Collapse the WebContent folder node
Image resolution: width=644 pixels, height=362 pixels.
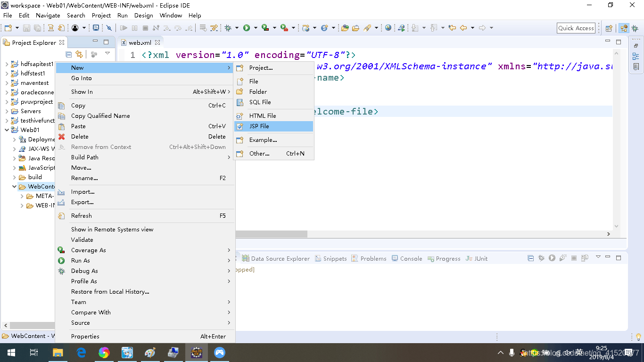click(x=14, y=187)
